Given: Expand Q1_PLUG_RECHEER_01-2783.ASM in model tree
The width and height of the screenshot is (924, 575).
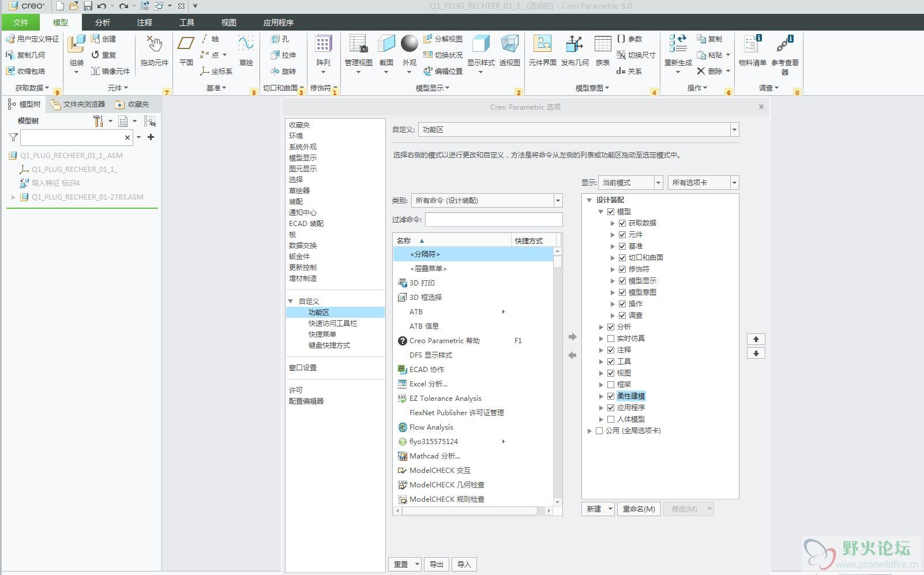Looking at the screenshot, I should click(13, 197).
